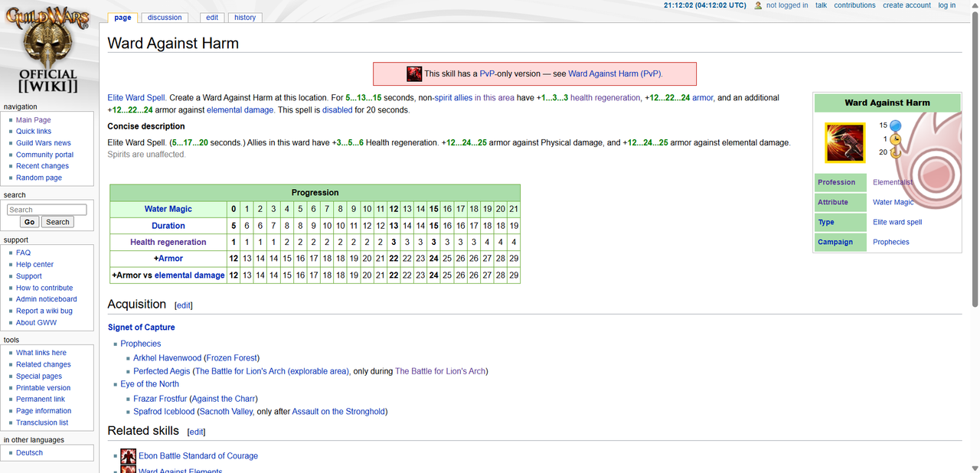Click the search input field
The image size is (980, 473).
(x=47, y=210)
